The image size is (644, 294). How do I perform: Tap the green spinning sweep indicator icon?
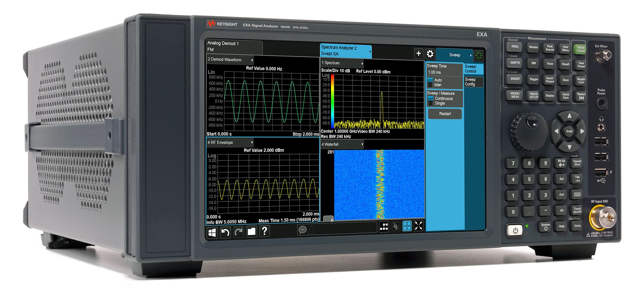point(479,56)
